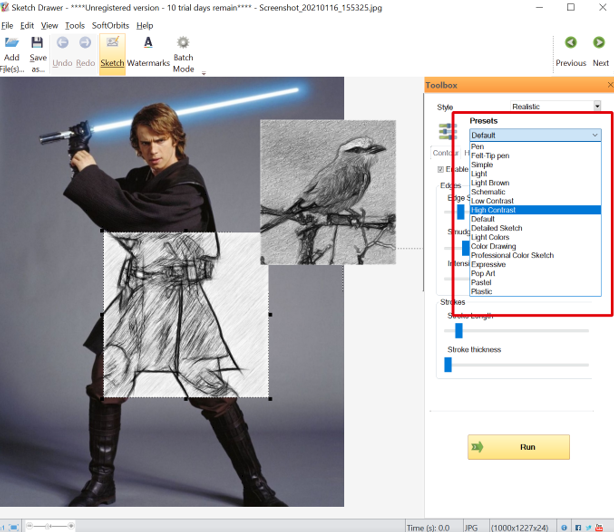Image resolution: width=614 pixels, height=532 pixels.
Task: Close the Toolbox panel
Action: pos(610,85)
